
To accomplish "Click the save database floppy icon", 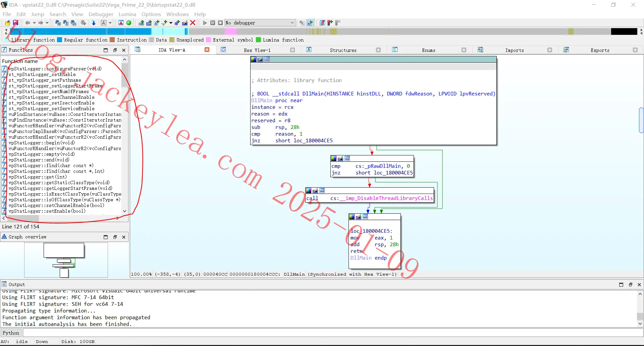I will [15, 23].
